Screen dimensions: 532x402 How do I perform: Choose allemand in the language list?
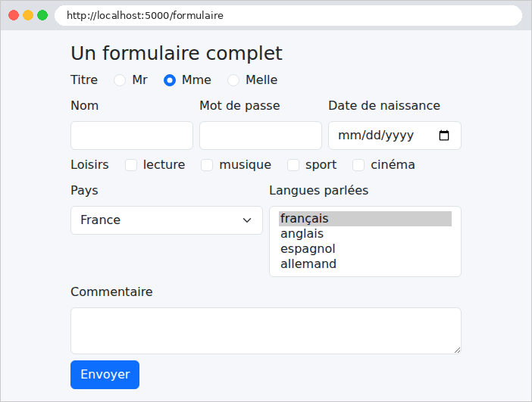pyautogui.click(x=365, y=264)
